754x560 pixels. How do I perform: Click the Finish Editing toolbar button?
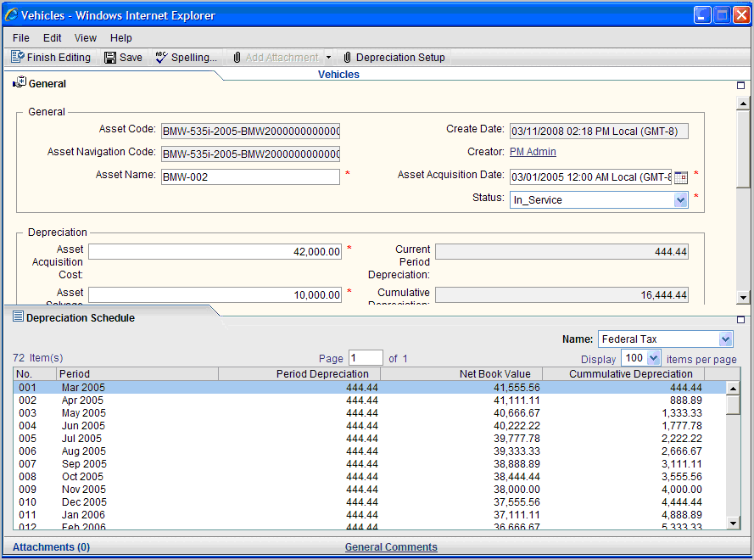(x=51, y=57)
